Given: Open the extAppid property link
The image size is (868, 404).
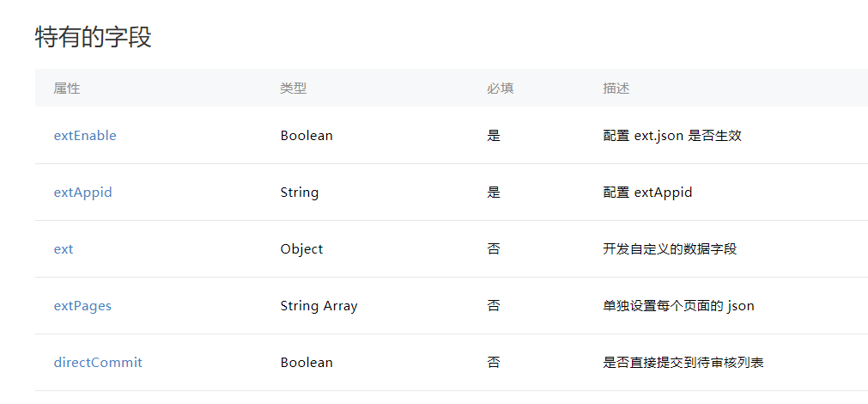Looking at the screenshot, I should tap(83, 193).
